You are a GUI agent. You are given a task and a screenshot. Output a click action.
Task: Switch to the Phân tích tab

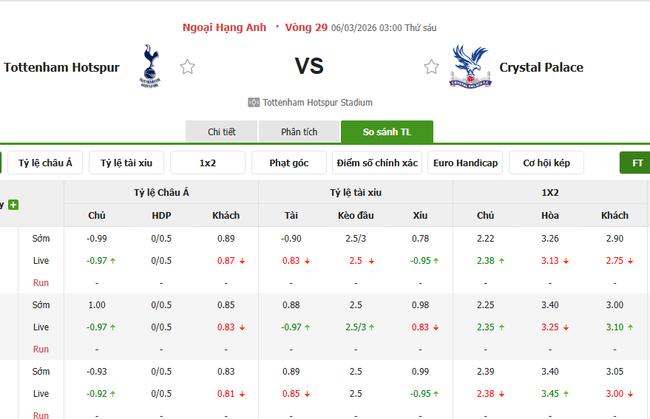299,132
